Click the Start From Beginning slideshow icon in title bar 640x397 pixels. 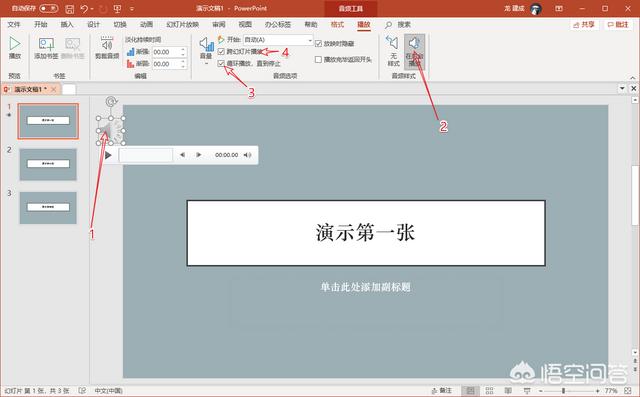click(117, 9)
